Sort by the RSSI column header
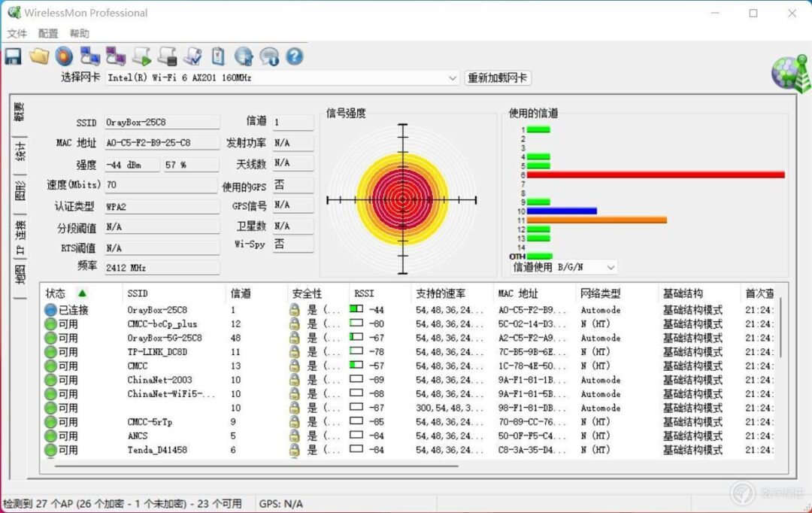This screenshot has height=513, width=812. click(380, 293)
